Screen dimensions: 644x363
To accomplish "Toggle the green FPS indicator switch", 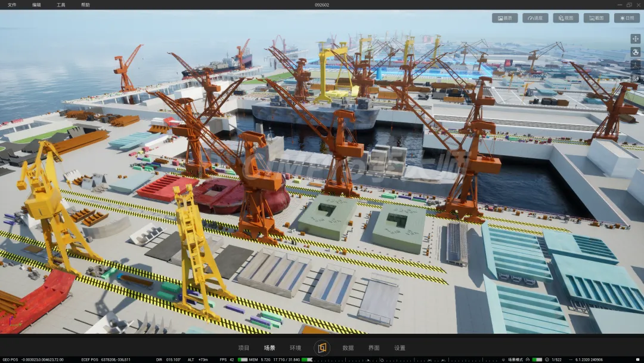I will click(x=243, y=359).
